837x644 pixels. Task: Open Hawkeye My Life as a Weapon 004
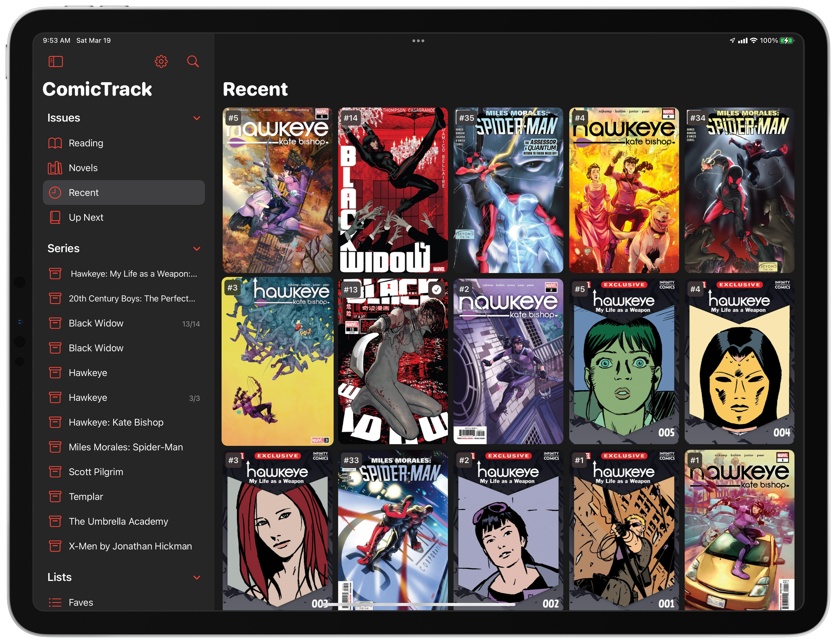pyautogui.click(x=739, y=361)
